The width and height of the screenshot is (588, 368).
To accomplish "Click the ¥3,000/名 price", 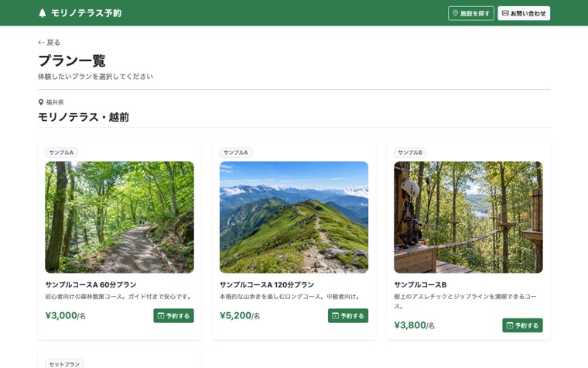I will 65,315.
